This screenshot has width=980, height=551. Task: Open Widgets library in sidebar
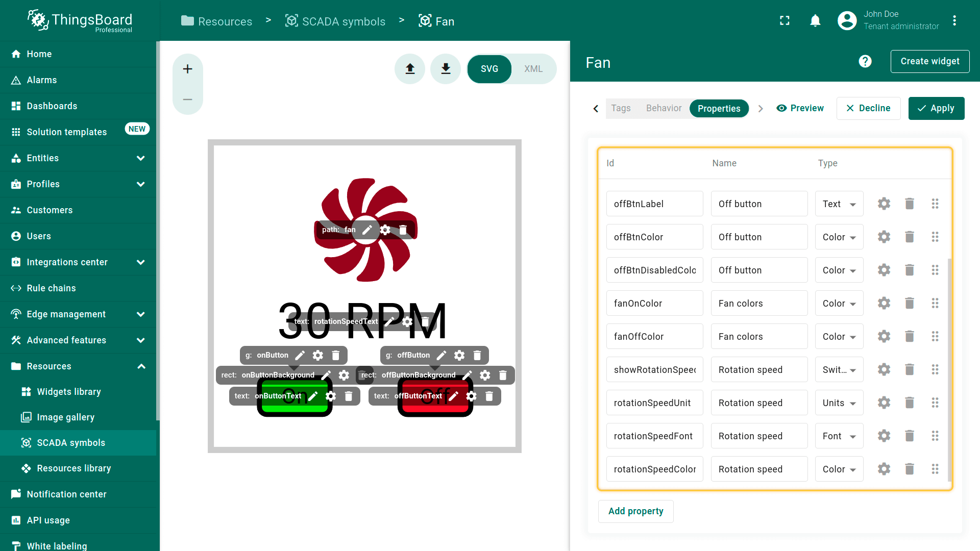(69, 392)
